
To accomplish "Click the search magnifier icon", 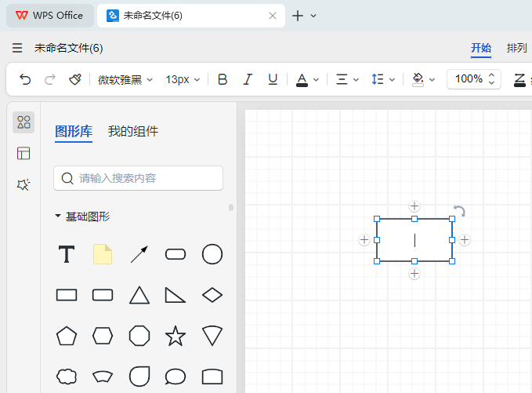I will coord(67,178).
